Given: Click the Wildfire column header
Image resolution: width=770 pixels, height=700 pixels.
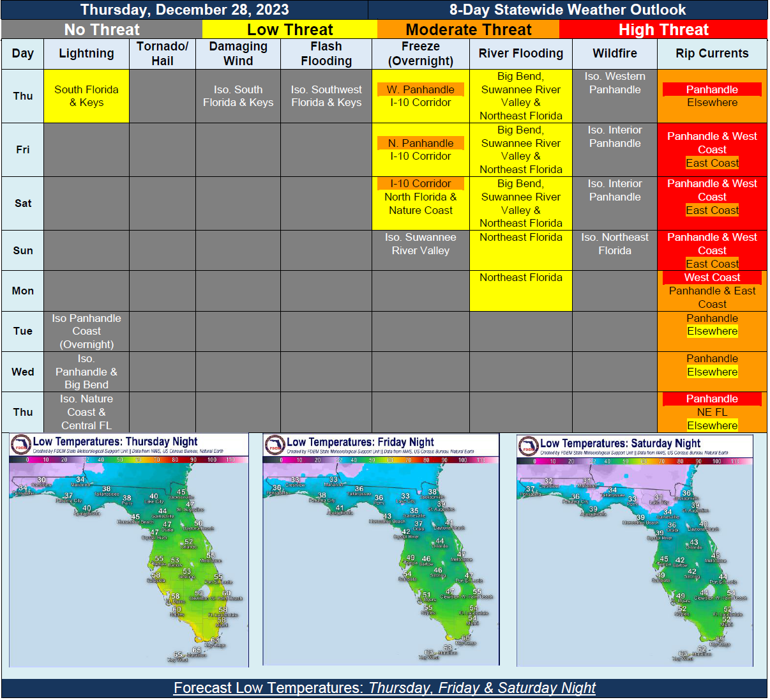Looking at the screenshot, I should [x=614, y=54].
